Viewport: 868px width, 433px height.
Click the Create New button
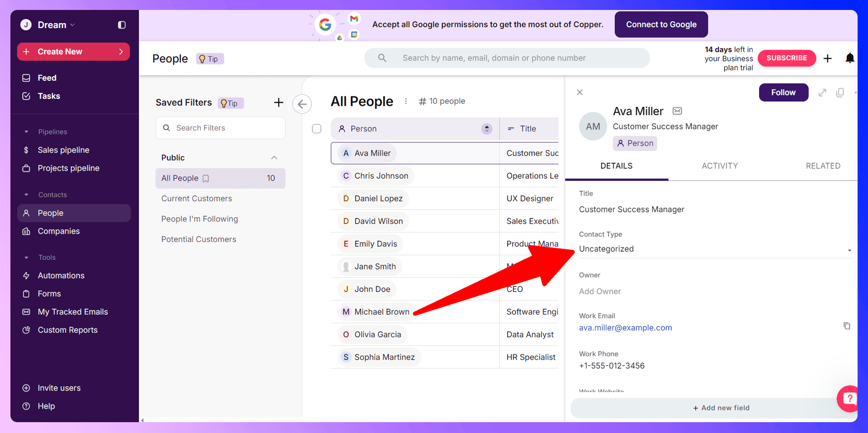[73, 52]
